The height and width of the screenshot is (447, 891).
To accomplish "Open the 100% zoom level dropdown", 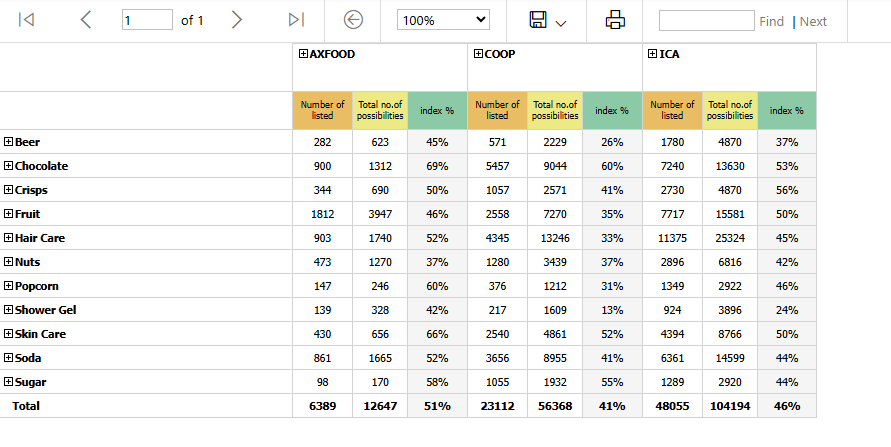I will click(443, 20).
